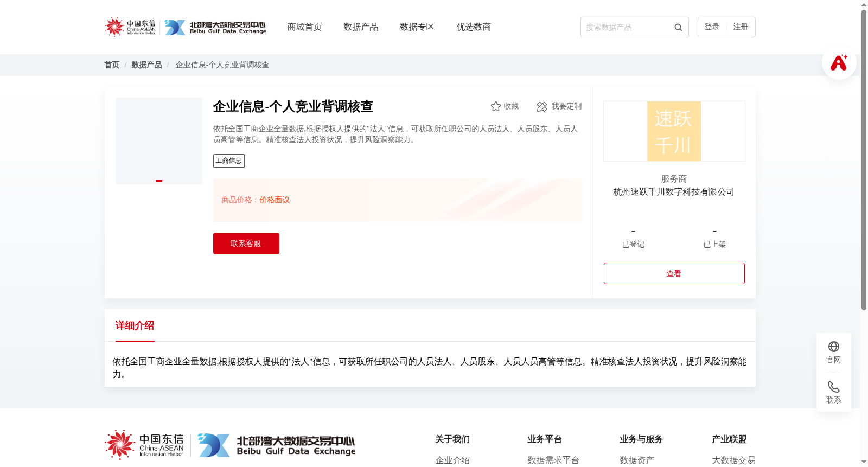The image size is (868, 467).
Task: Click the 查看 provider button
Action: [674, 273]
